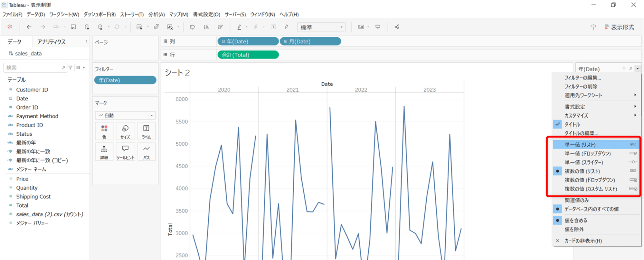Click タイトルの編集... menu entry
The height and width of the screenshot is (260, 644).
click(596, 133)
